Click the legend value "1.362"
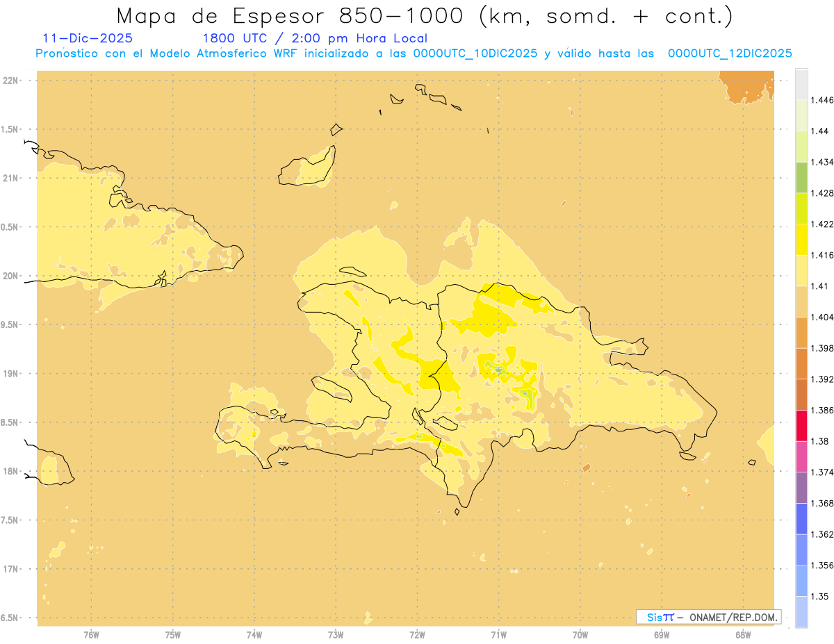The width and height of the screenshot is (834, 644). (822, 534)
